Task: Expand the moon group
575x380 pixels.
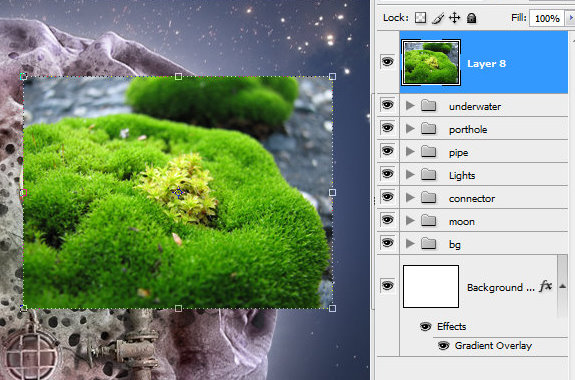Action: 410,220
